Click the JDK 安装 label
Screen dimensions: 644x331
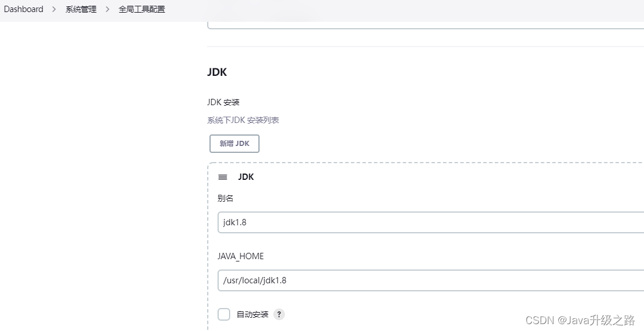point(223,102)
